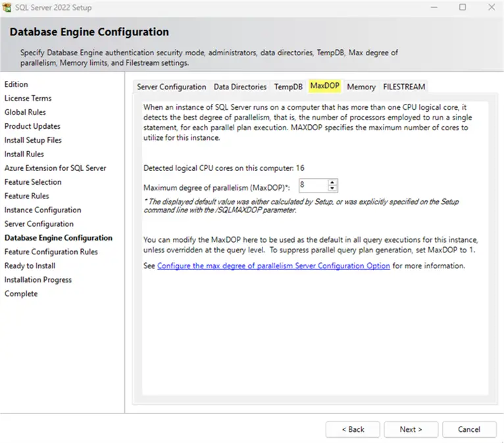Go to the previous step with Back
Screen dimensions: 504x443
[x=353, y=429]
